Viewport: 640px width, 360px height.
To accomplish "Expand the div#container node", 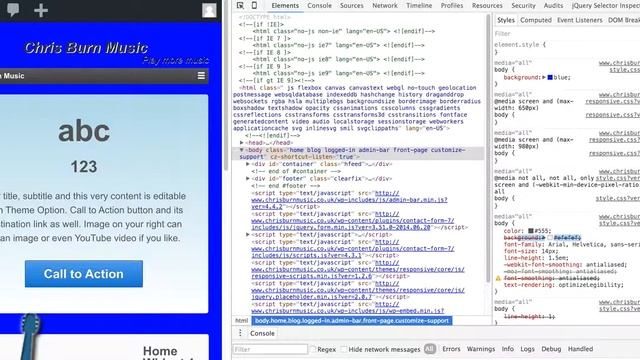I will tap(248, 164).
